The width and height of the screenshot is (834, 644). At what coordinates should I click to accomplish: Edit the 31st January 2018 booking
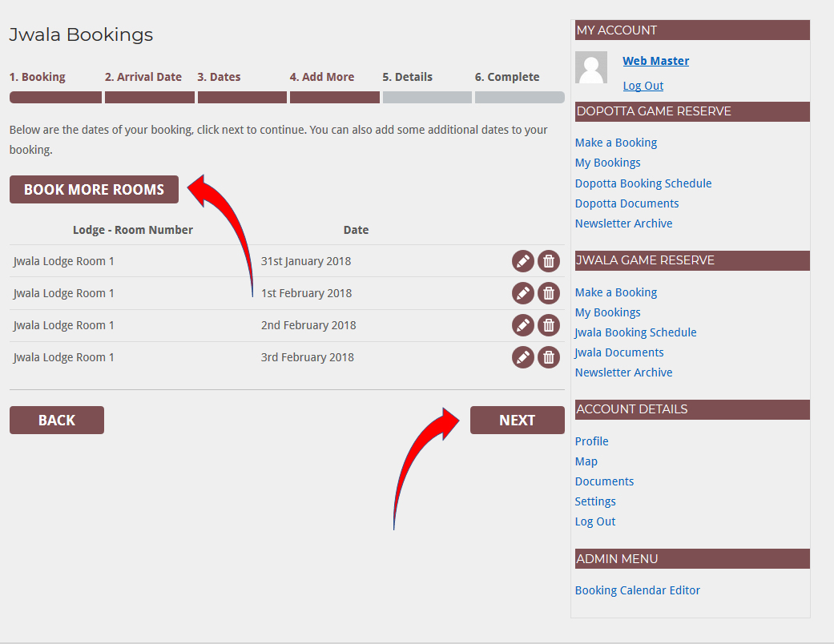pyautogui.click(x=522, y=261)
